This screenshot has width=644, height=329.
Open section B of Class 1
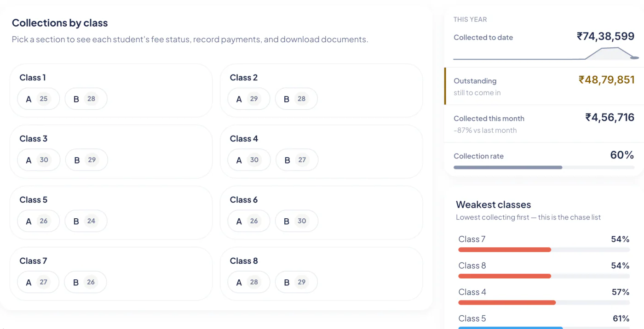86,99
